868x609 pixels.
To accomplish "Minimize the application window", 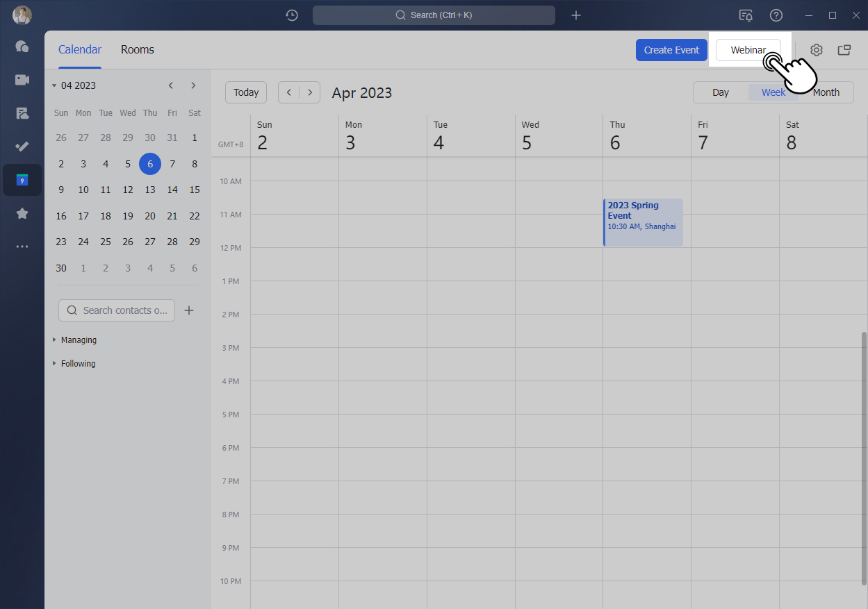I will pyautogui.click(x=808, y=15).
